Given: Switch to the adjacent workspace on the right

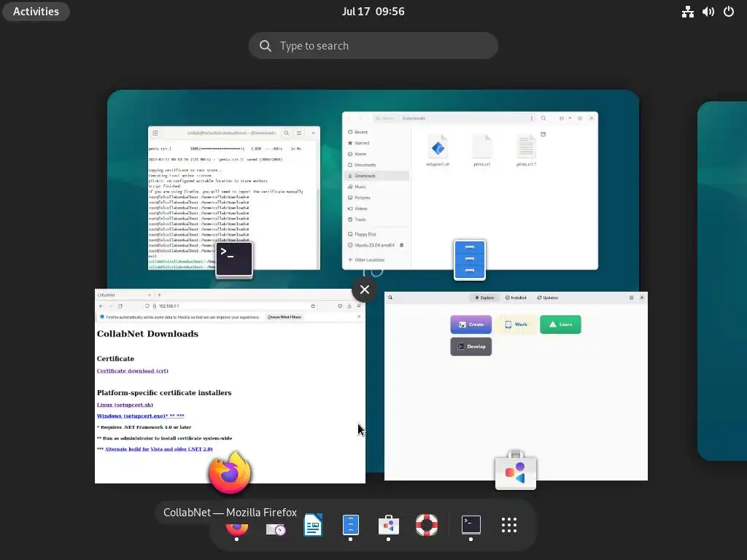Looking at the screenshot, I should [722, 281].
